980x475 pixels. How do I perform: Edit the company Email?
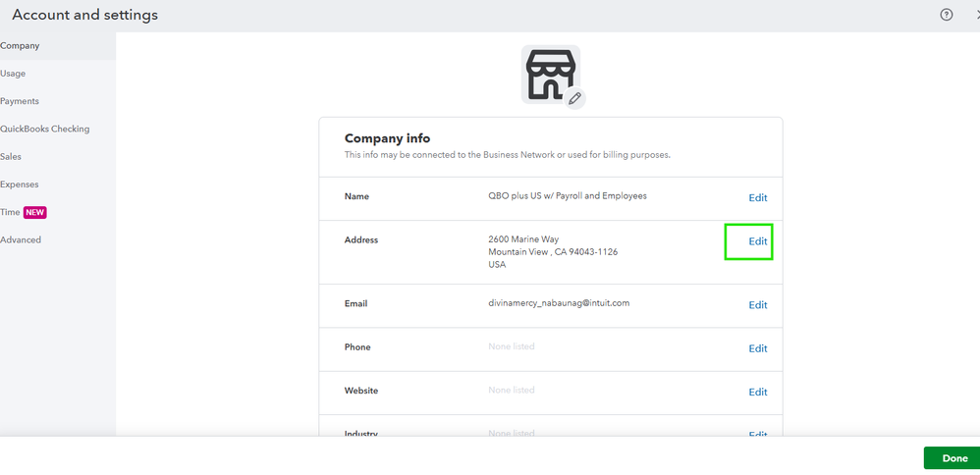click(x=758, y=305)
